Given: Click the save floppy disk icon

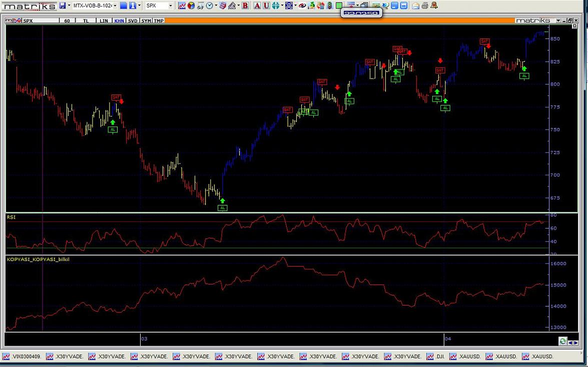Looking at the screenshot, I should [62, 5].
